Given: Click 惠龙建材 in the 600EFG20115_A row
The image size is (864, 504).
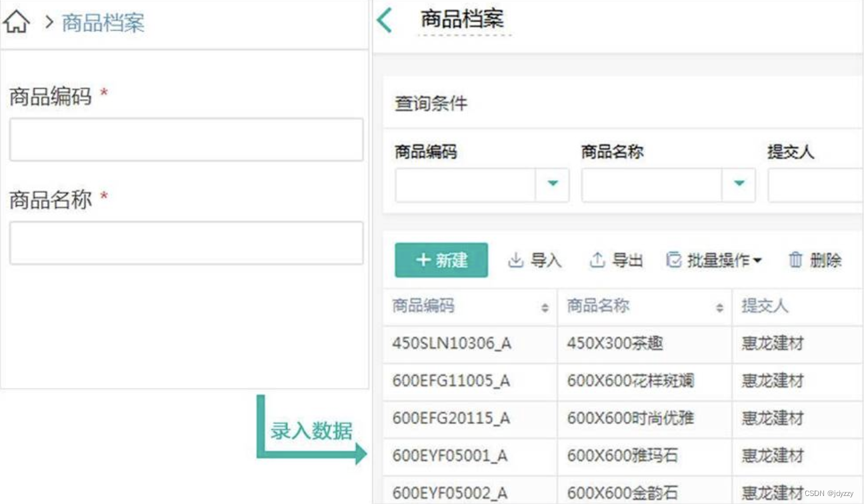Looking at the screenshot, I should click(x=773, y=419).
